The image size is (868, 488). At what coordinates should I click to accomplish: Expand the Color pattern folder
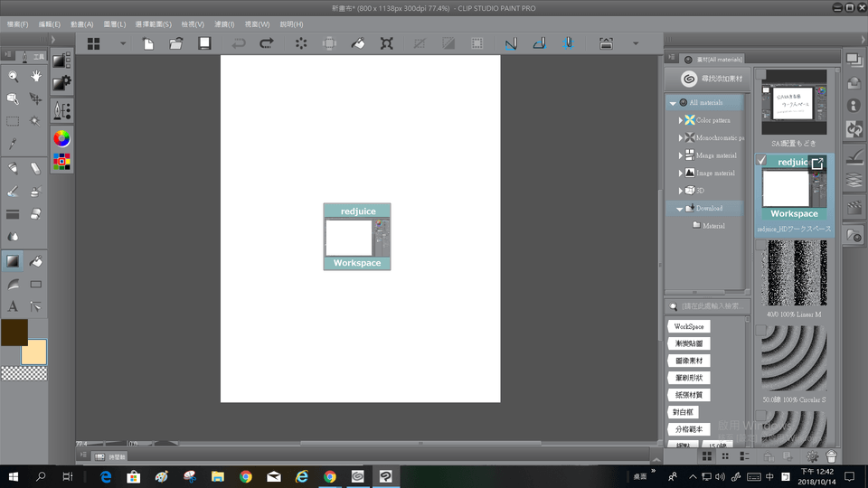[680, 120]
